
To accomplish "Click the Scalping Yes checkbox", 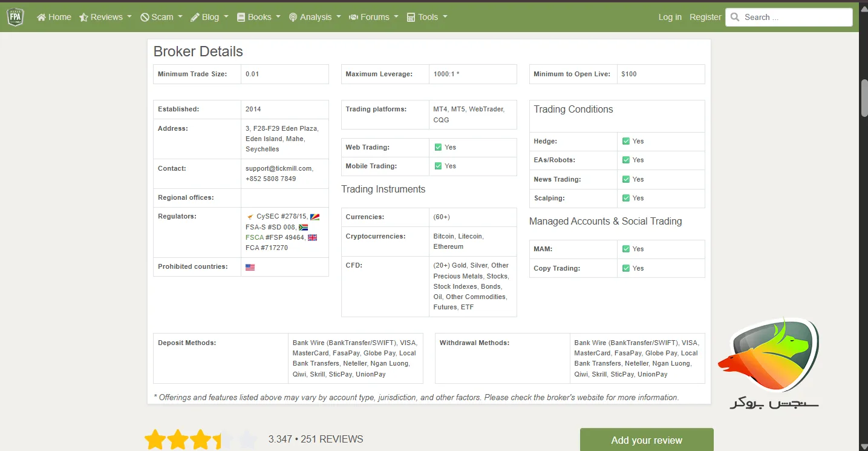I will coord(626,198).
